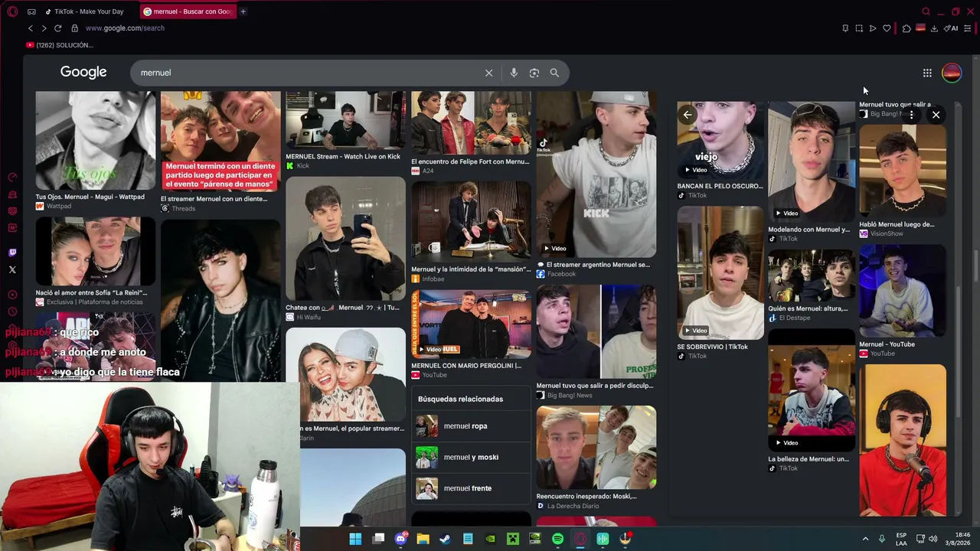Select related search 'mernuel frente'
980x551 pixels.
(471, 488)
